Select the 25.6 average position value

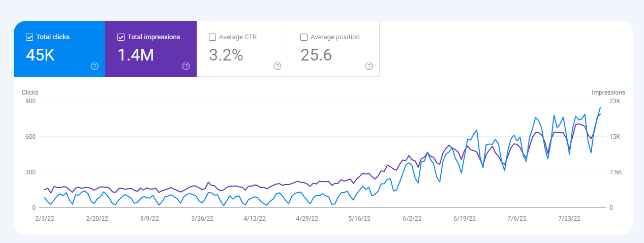pos(316,54)
